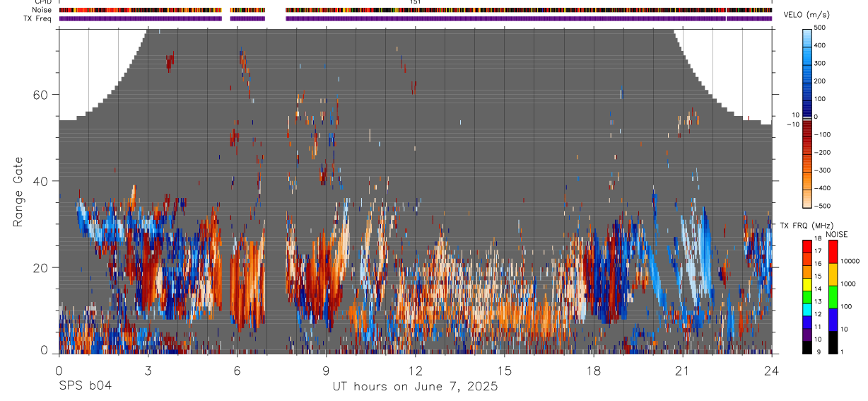This screenshot has width=868, height=401.
Task: Click UT hour tick 9 on time axis
Action: 327,370
